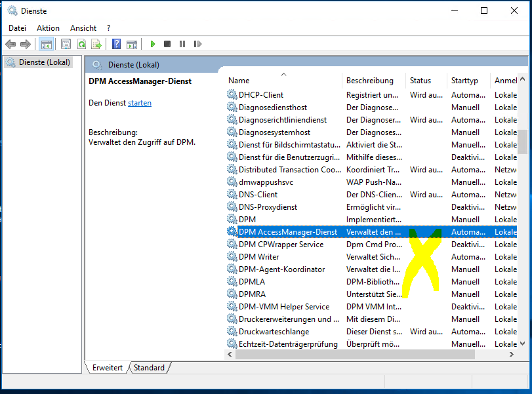The image size is (532, 394).
Task: Open the Ansicht menu
Action: (83, 28)
